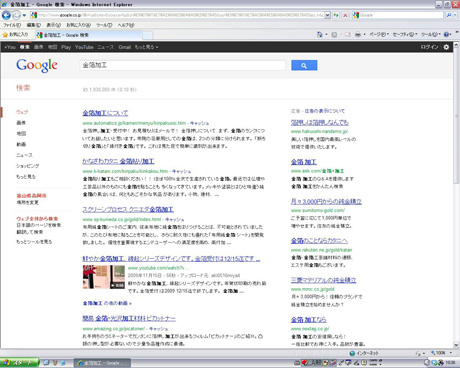Open the ヘルプ menu
Screen dimensions: 460x368
click(126, 25)
